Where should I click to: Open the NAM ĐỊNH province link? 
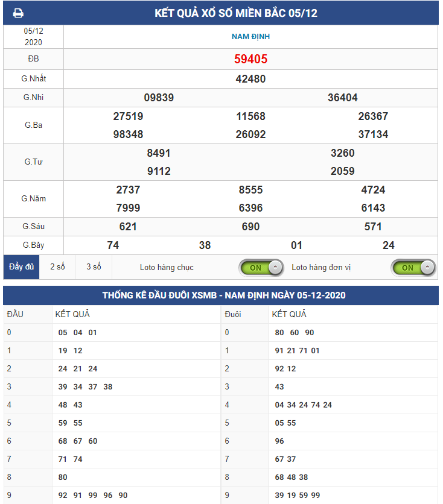(250, 37)
